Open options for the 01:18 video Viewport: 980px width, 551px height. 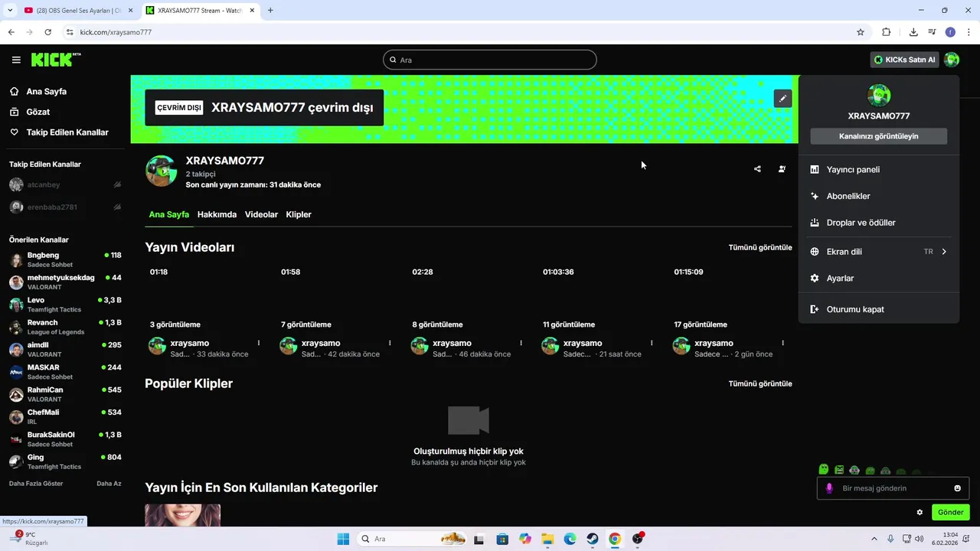259,343
